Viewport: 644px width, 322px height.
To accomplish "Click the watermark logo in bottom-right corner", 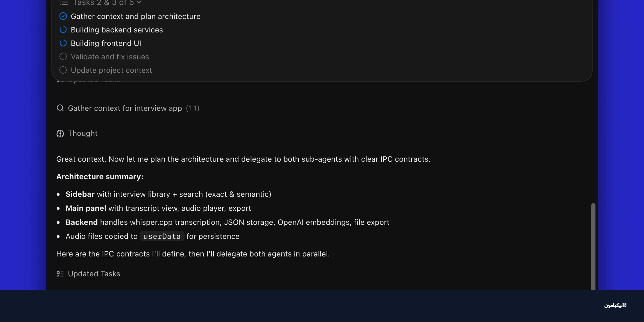I will 615,305.
